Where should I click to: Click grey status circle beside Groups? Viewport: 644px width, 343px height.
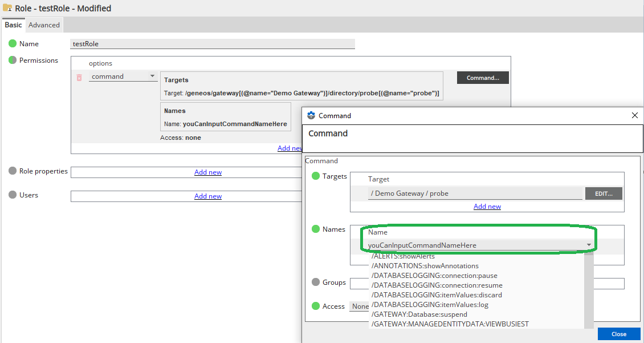pos(316,283)
